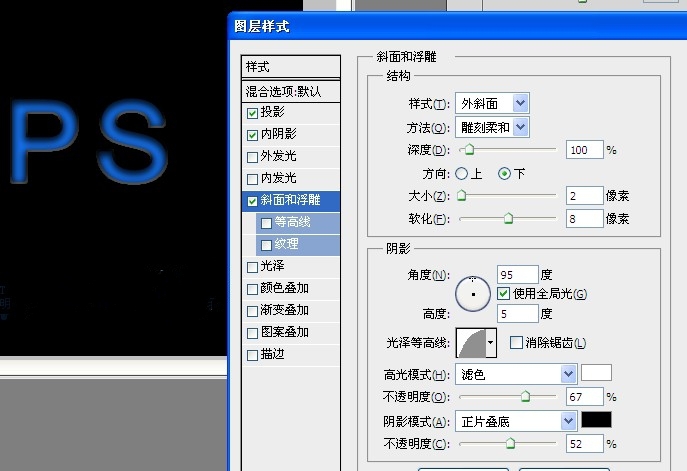Select the 内阴影 effect row label

coord(279,134)
